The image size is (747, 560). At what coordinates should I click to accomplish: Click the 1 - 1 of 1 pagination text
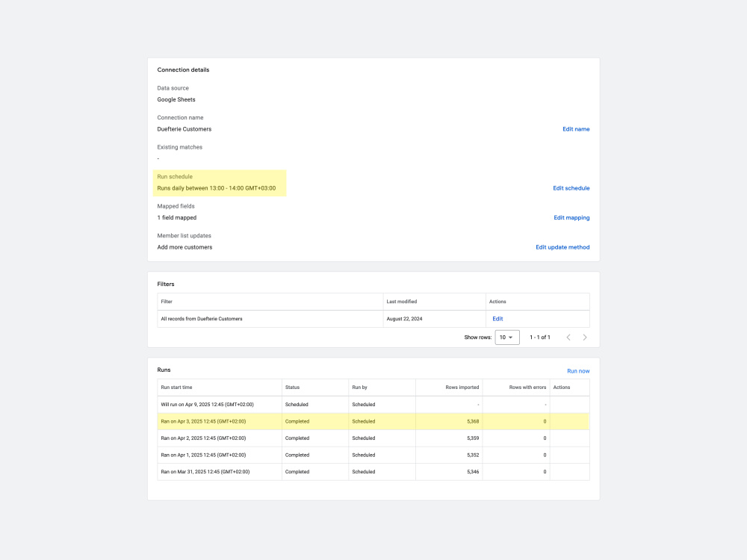(x=540, y=337)
